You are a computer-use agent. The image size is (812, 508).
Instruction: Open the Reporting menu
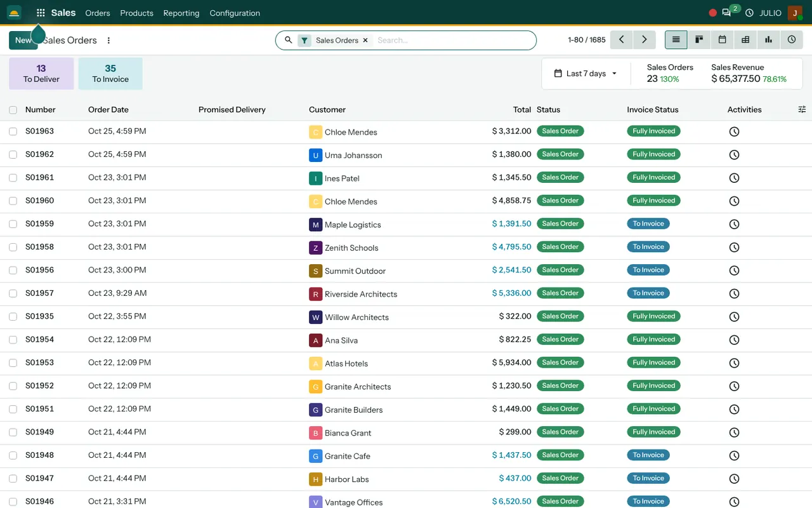[x=181, y=13]
